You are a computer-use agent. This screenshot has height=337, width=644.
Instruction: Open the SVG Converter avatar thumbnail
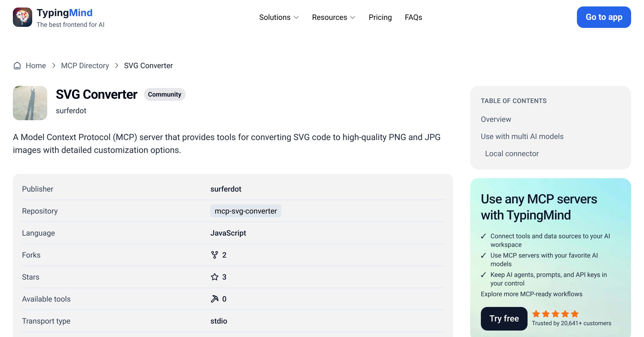pos(30,103)
